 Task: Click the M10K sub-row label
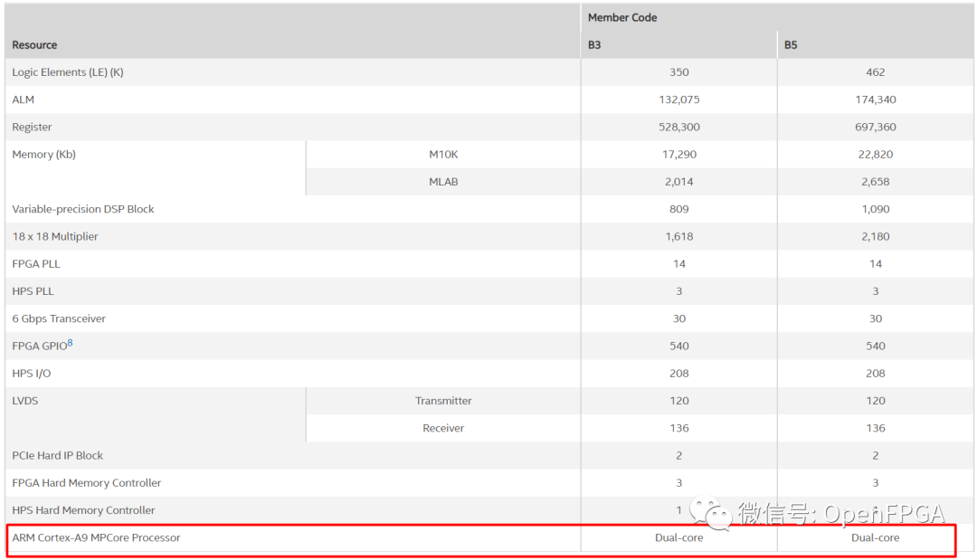point(443,155)
